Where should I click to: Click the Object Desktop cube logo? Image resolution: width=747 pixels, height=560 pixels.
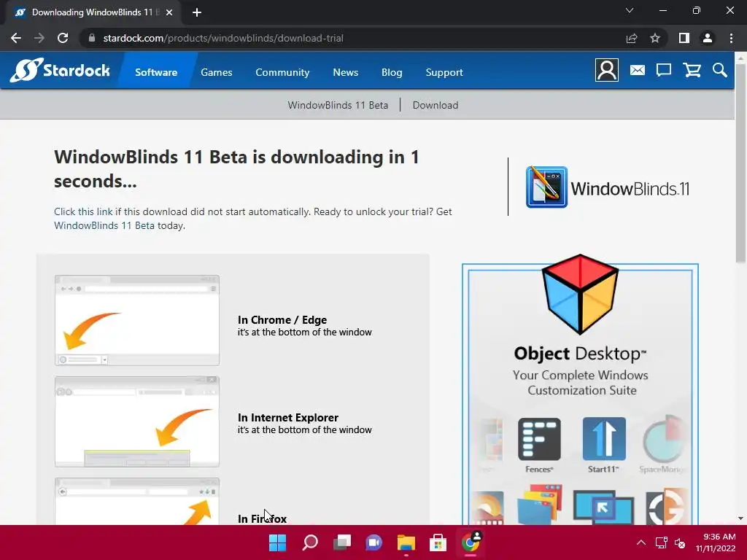click(x=580, y=294)
